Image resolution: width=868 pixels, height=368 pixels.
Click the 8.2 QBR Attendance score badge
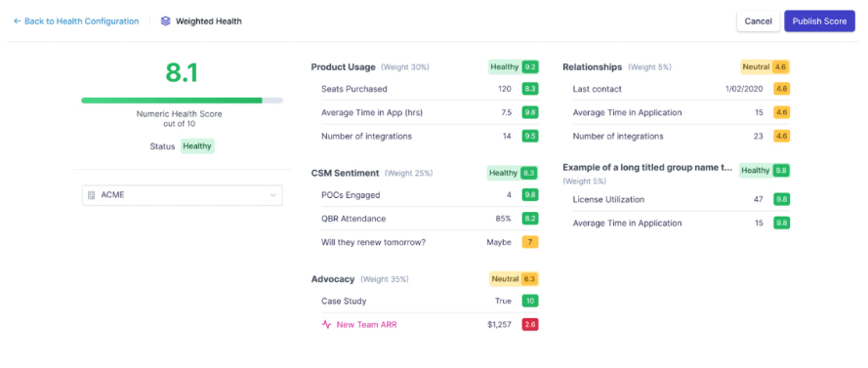click(x=530, y=219)
